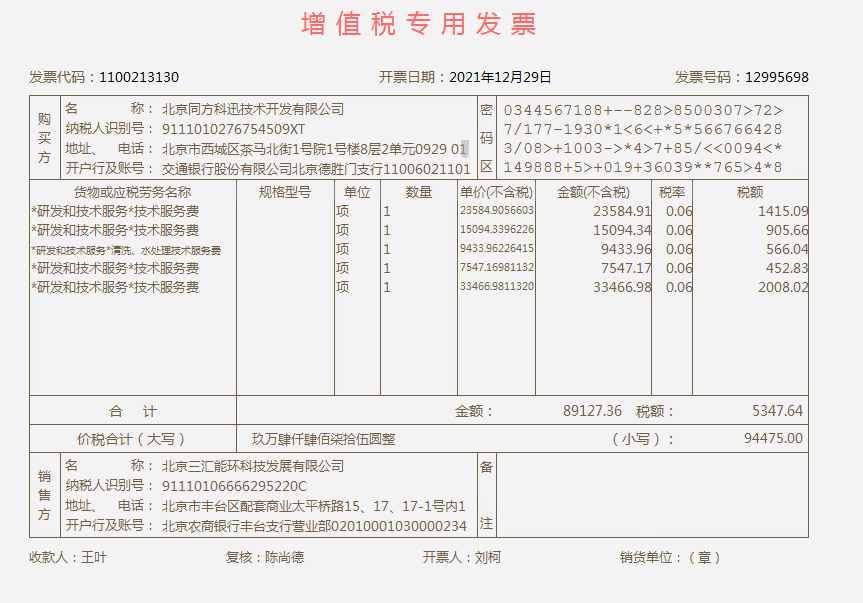Image resolution: width=863 pixels, height=603 pixels.
Task: Select buyer name 北京同方科迅技术开发有限公司
Action: tap(252, 109)
